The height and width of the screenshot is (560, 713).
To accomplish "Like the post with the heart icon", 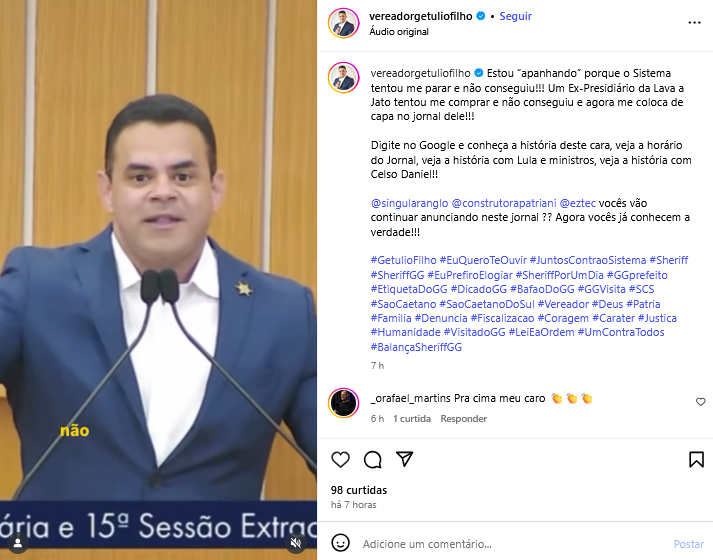I will coord(340,460).
